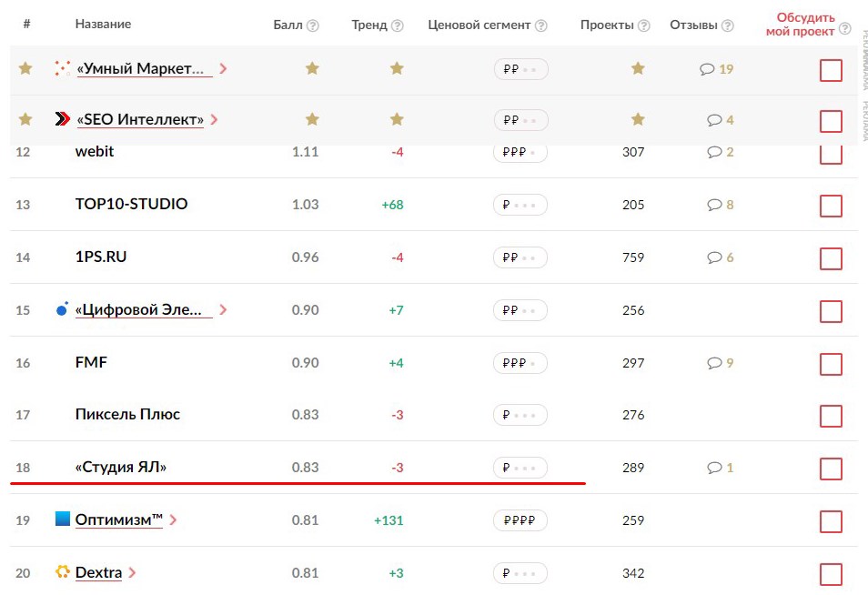868x595 pixels.
Task: Click the TOP10-STUDIO name
Action: click(131, 204)
